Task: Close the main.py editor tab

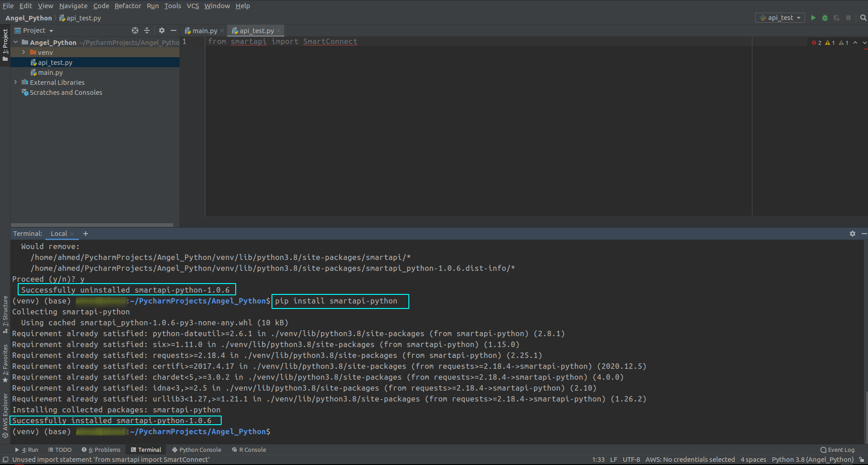Action: pos(222,31)
